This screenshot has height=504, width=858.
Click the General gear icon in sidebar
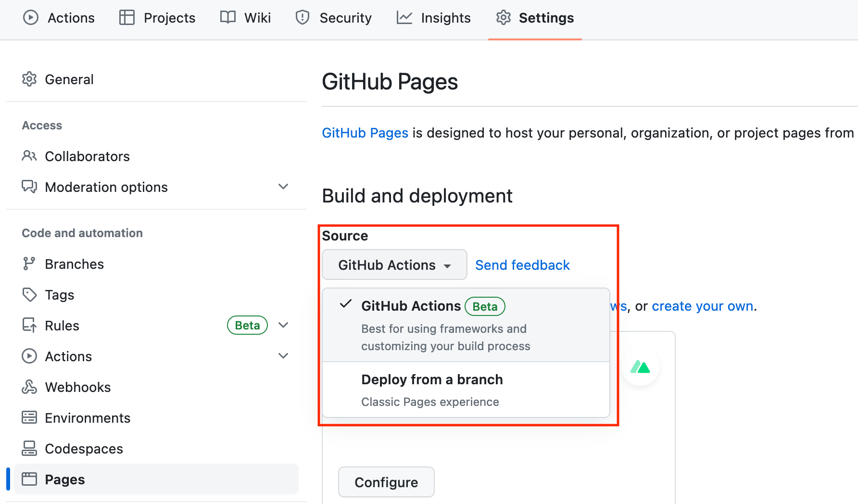[29, 79]
